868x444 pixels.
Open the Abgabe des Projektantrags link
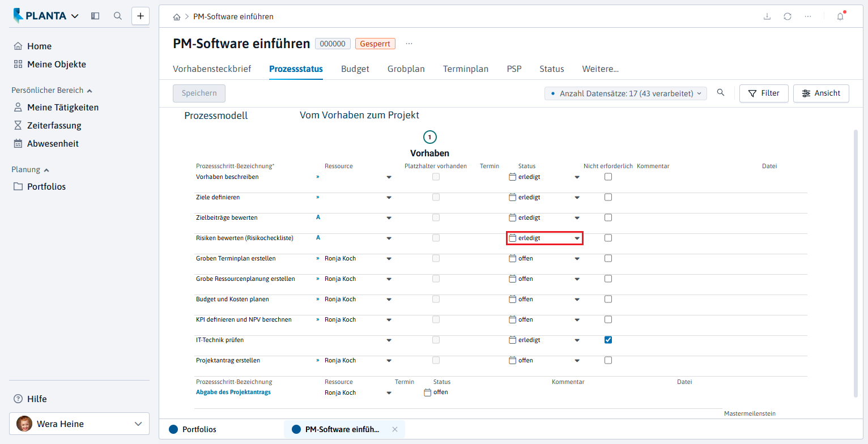point(233,392)
